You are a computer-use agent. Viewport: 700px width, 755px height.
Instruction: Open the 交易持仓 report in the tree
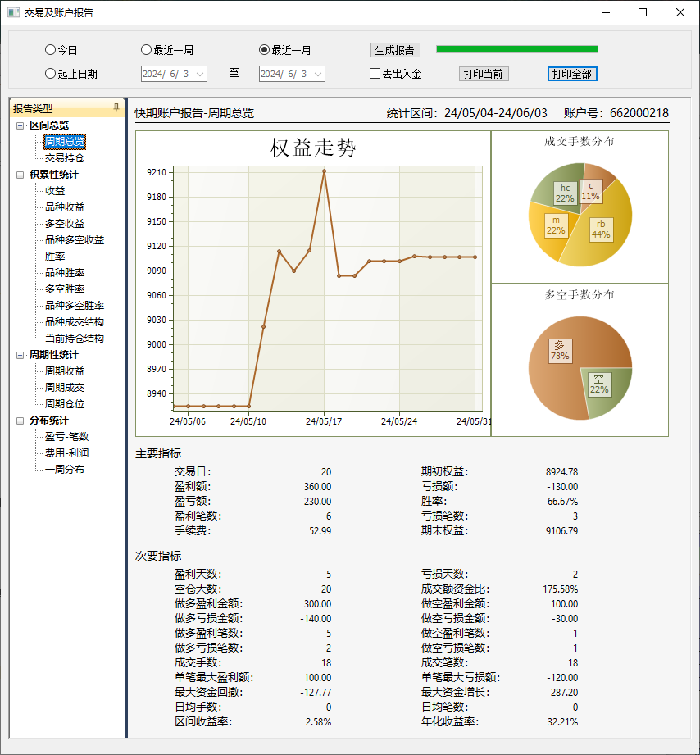tap(65, 158)
